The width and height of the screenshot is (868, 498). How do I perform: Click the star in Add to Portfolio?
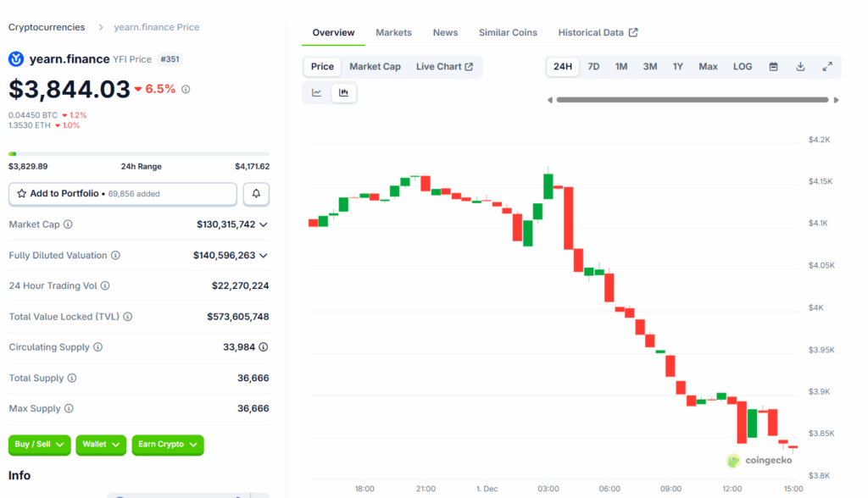point(21,194)
